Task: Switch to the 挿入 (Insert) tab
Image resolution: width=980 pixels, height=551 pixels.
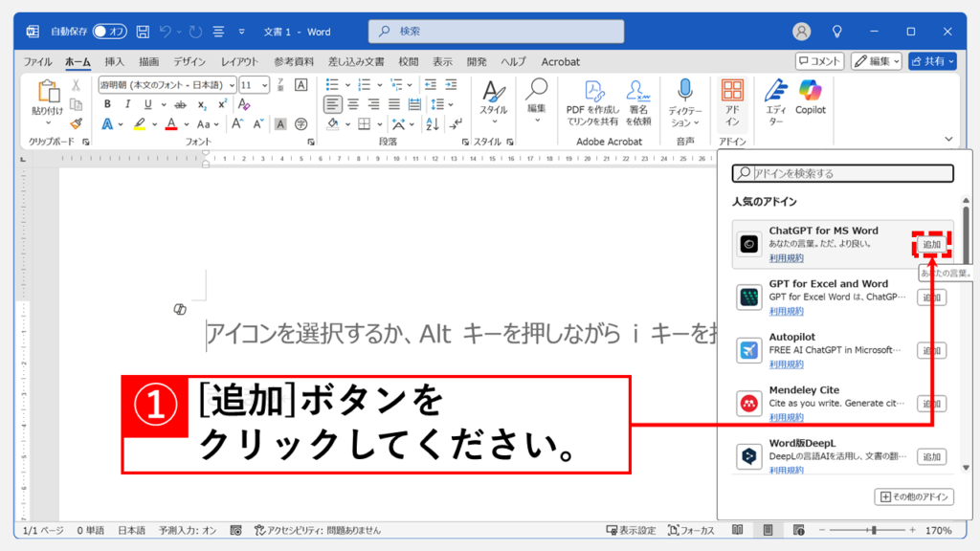Action: (x=115, y=62)
